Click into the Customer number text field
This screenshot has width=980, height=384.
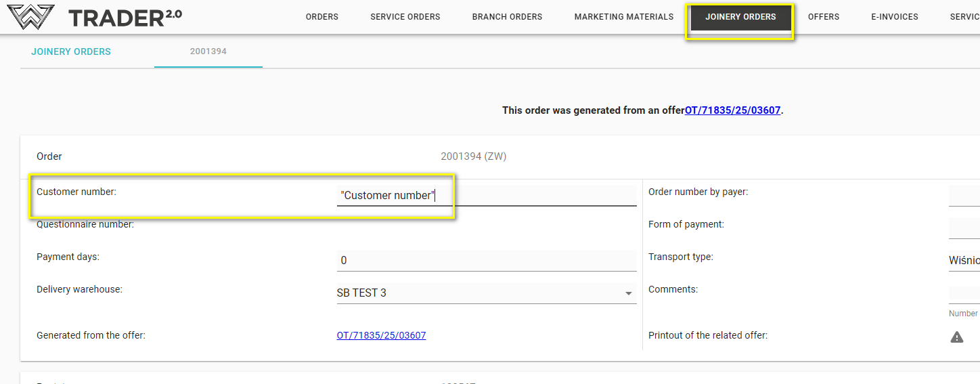486,196
